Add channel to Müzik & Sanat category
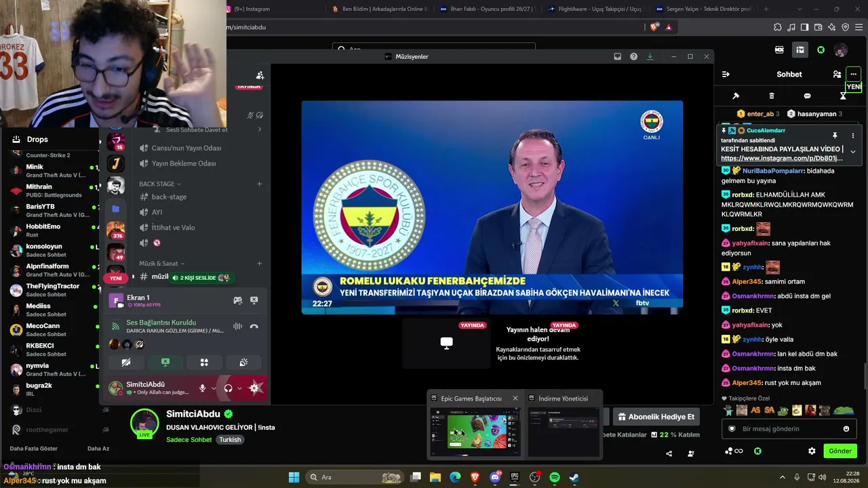This screenshot has width=868, height=488. point(259,264)
